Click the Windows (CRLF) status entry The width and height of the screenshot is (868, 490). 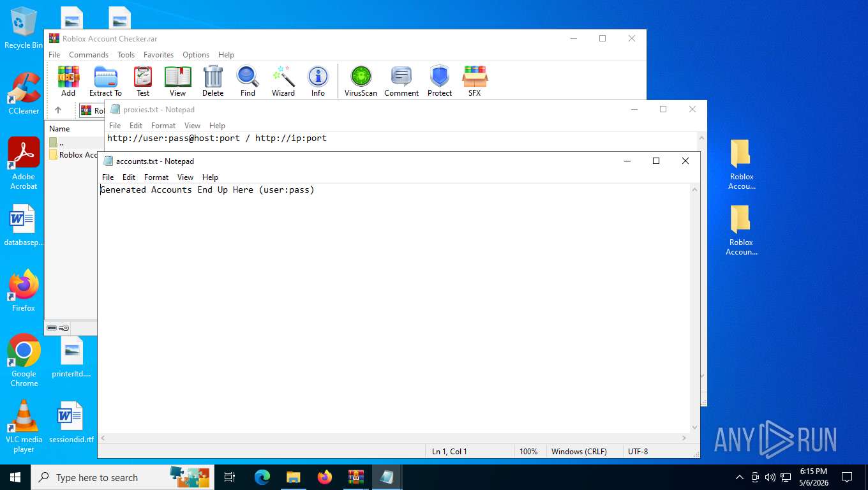coord(579,451)
